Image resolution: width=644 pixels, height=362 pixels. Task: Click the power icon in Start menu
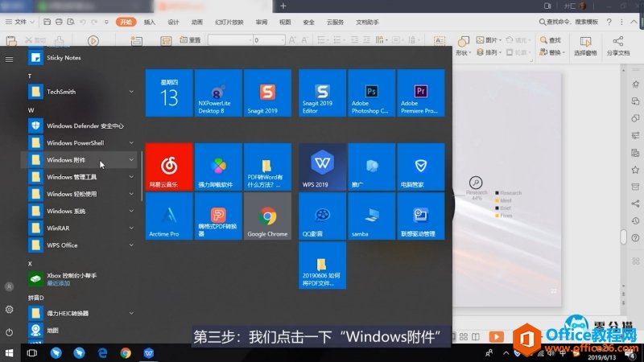(9, 331)
